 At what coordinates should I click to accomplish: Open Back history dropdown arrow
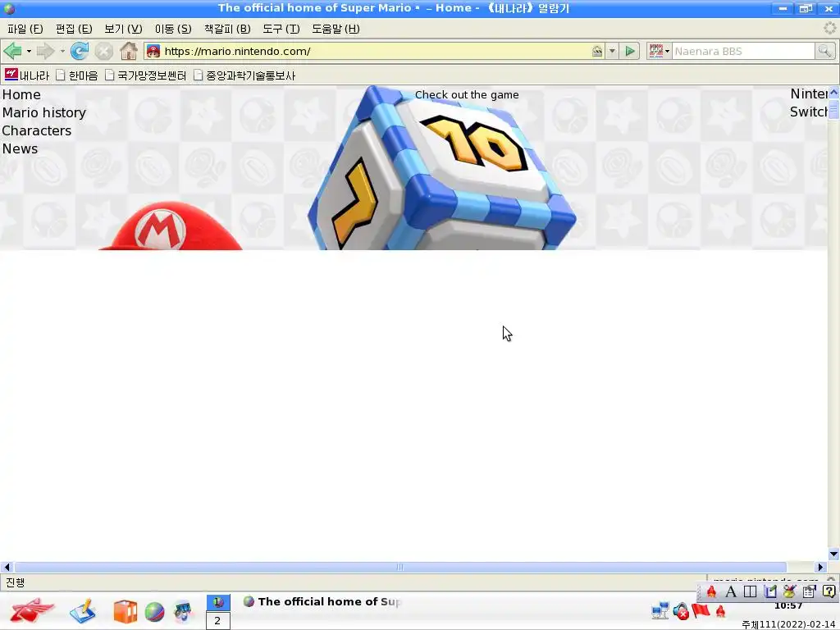[x=29, y=52]
